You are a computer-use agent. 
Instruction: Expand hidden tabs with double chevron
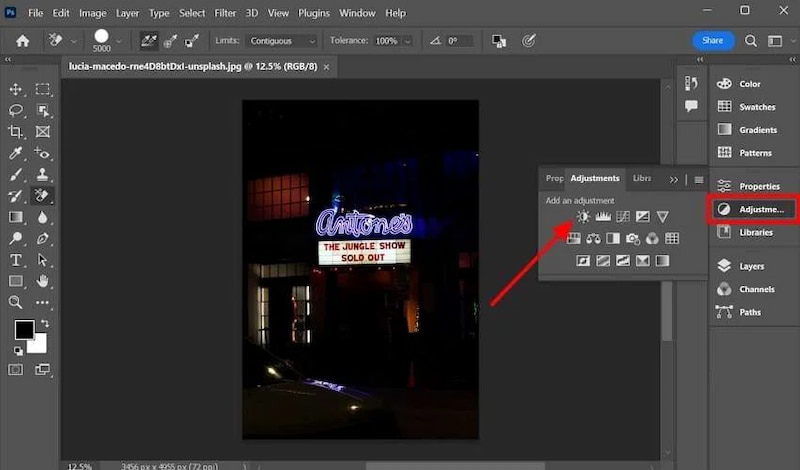[x=673, y=180]
